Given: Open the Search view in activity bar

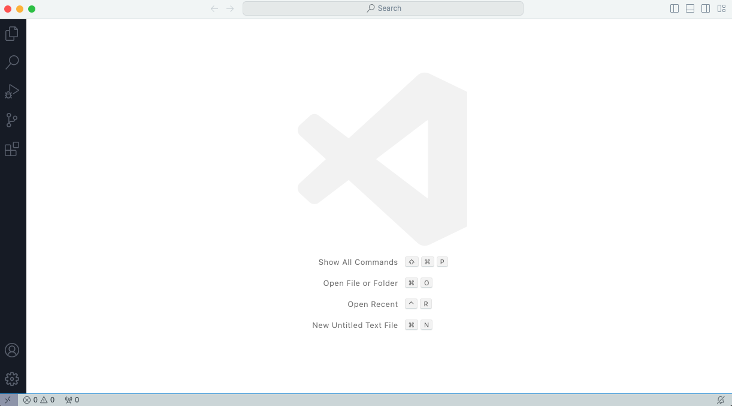Looking at the screenshot, I should point(12,62).
